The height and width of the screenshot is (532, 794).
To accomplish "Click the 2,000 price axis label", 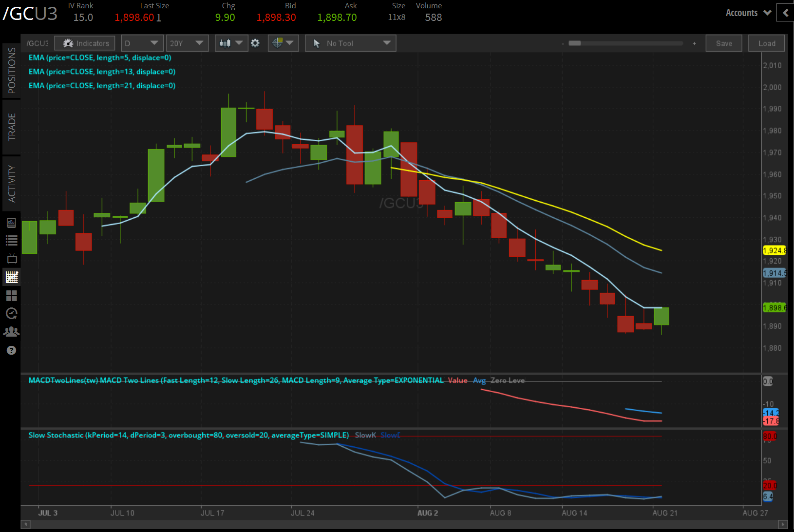I will click(x=772, y=87).
